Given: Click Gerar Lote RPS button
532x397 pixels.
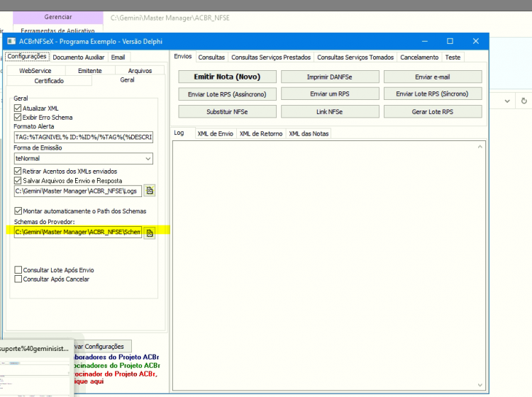Looking at the screenshot, I should click(433, 111).
